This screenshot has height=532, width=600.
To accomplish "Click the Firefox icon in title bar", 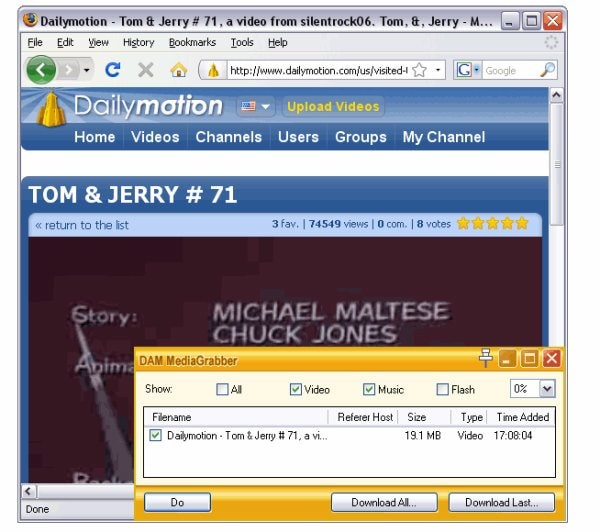I will (30, 20).
